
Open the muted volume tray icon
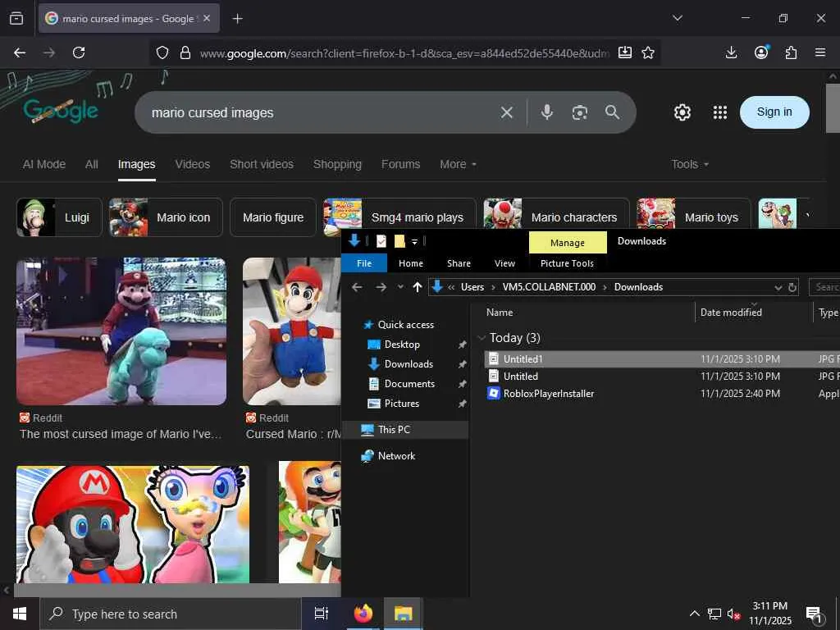point(733,614)
